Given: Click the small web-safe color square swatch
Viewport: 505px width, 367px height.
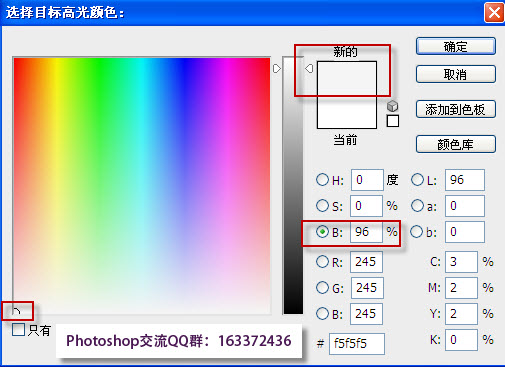Looking at the screenshot, I should [393, 121].
